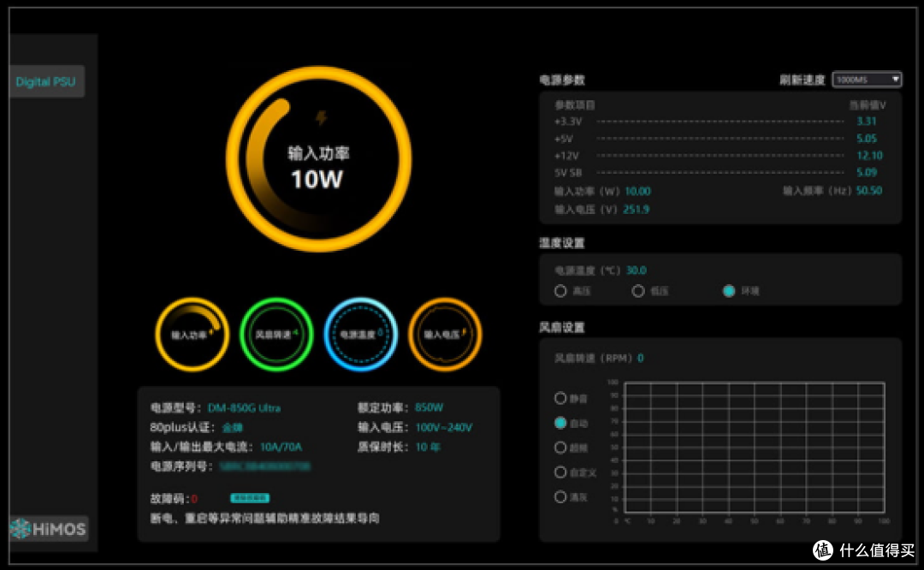Image resolution: width=924 pixels, height=570 pixels.
Task: Click the 质保时长 value 10 年
Action: tap(428, 447)
